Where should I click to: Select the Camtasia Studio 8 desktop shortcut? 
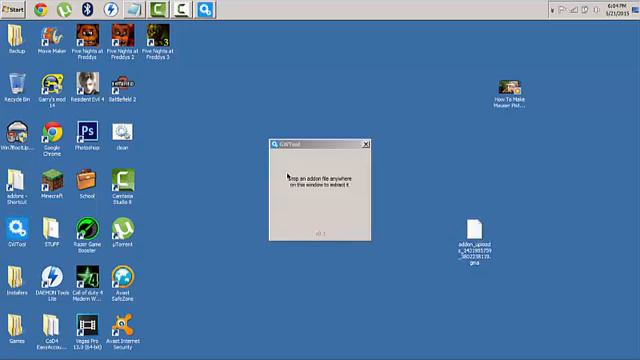[122, 187]
